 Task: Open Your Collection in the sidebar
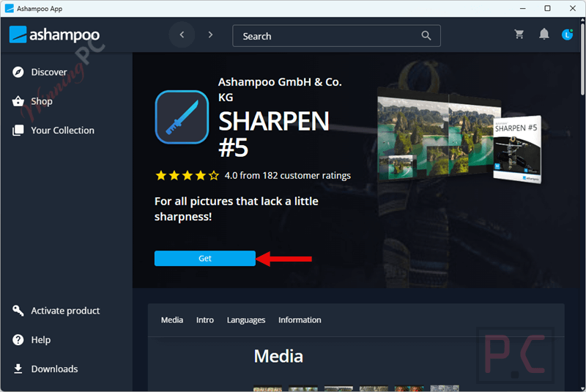pos(62,130)
